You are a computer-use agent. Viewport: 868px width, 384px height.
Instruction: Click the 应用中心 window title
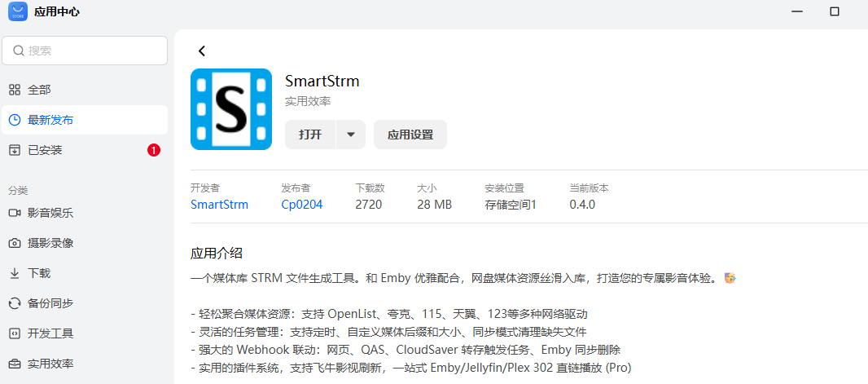[x=56, y=11]
